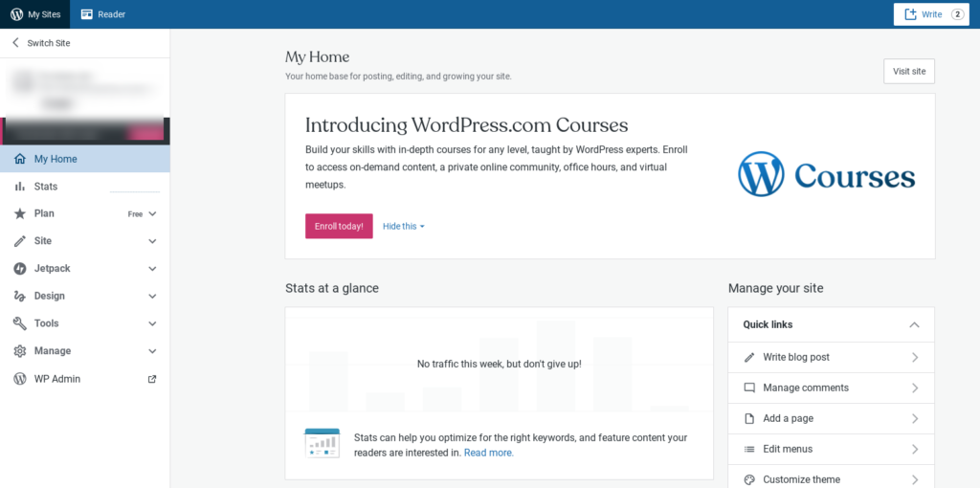Image resolution: width=980 pixels, height=488 pixels.
Task: Open the Reader tab
Action: (x=103, y=14)
